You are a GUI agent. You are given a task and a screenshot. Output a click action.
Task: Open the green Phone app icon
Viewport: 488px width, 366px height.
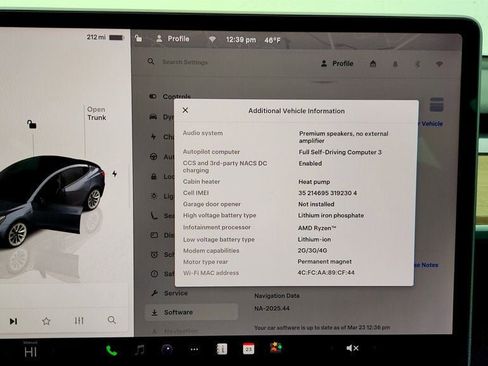tap(111, 350)
